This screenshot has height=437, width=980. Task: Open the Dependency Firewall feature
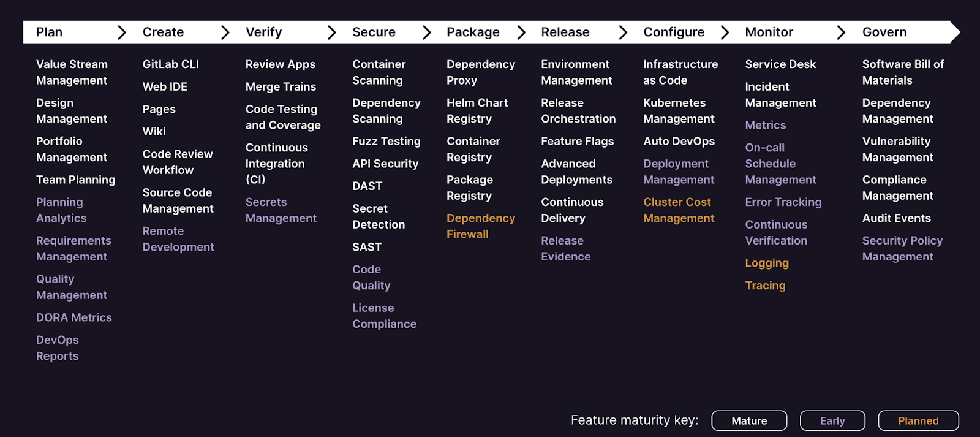(x=480, y=226)
